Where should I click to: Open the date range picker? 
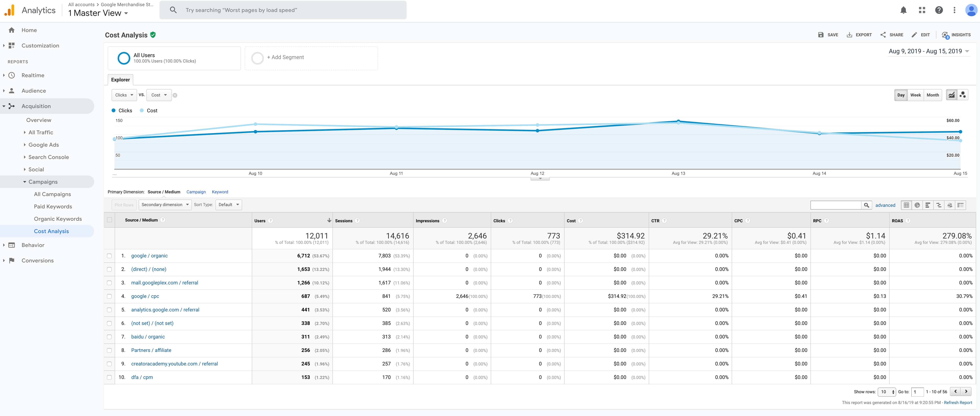coord(929,51)
